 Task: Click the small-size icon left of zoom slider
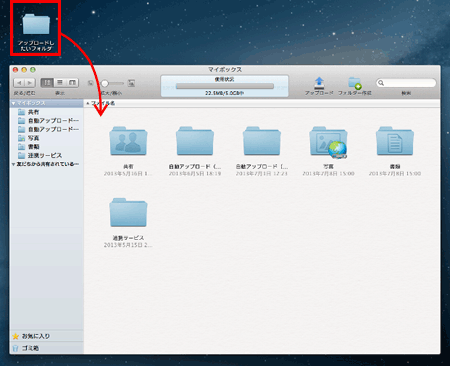[x=90, y=83]
